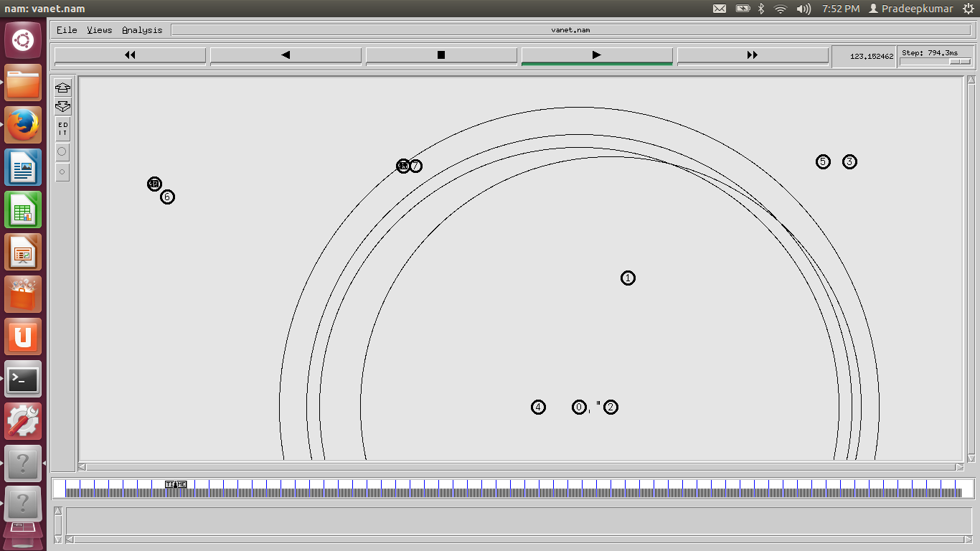The image size is (980, 551).
Task: Rewind the animation
Action: click(x=130, y=55)
